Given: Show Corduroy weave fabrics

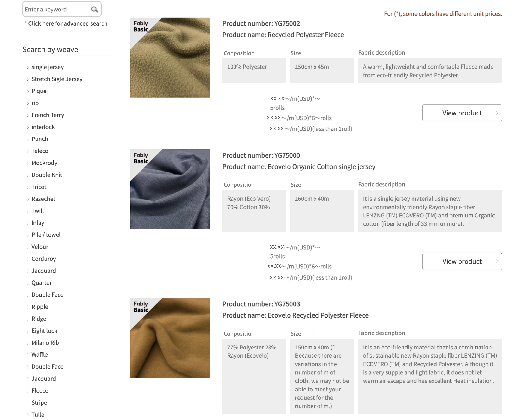Looking at the screenshot, I should coord(44,259).
